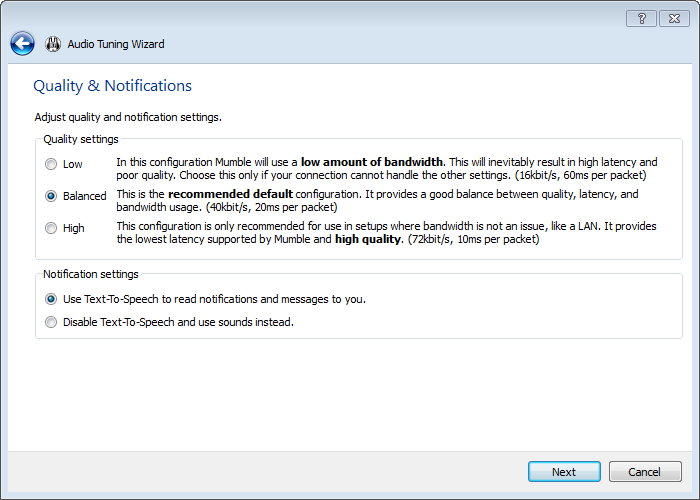Click the high quality LAN description text
Screen dimensions: 700x500
(387, 232)
